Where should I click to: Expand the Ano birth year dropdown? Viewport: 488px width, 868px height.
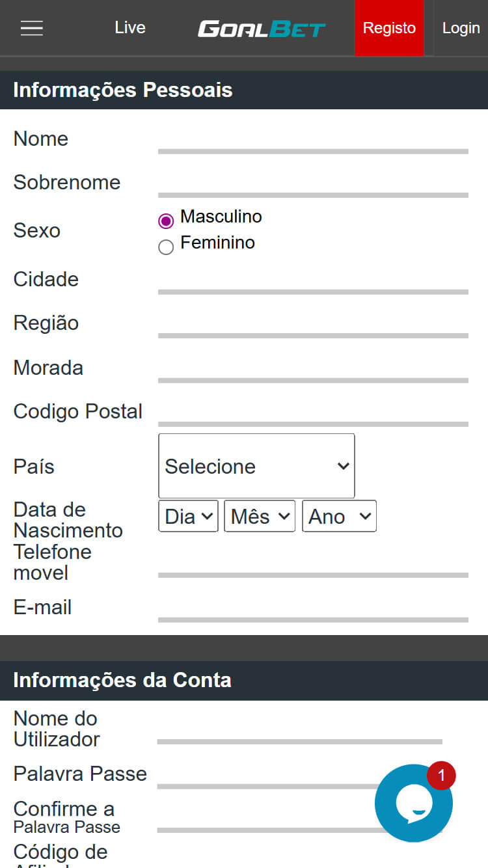(x=339, y=516)
